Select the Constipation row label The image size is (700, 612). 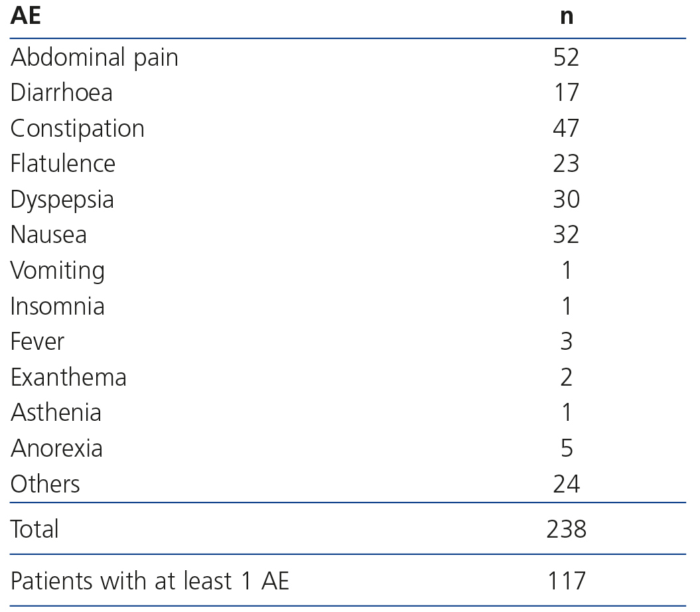click(x=77, y=129)
